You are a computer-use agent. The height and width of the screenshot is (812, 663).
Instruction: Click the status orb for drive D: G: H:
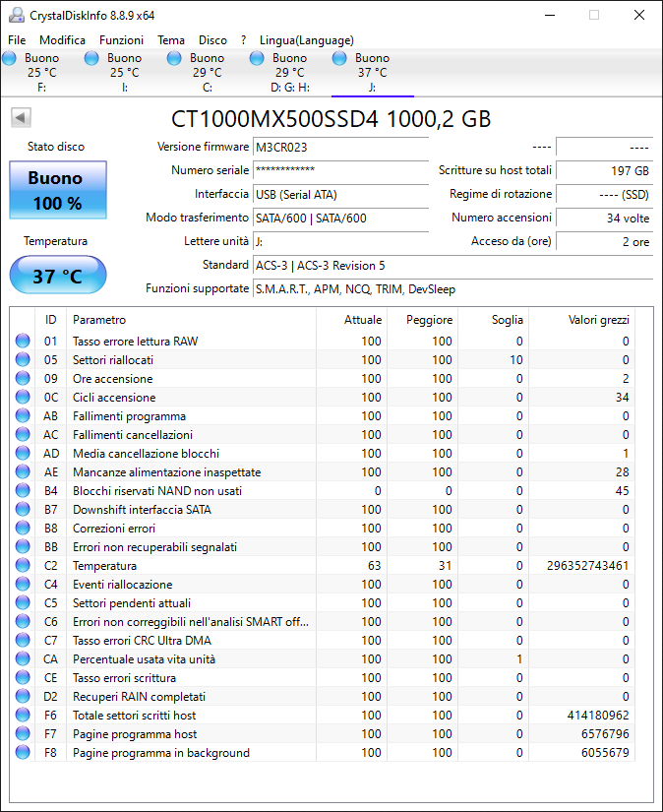point(257,58)
